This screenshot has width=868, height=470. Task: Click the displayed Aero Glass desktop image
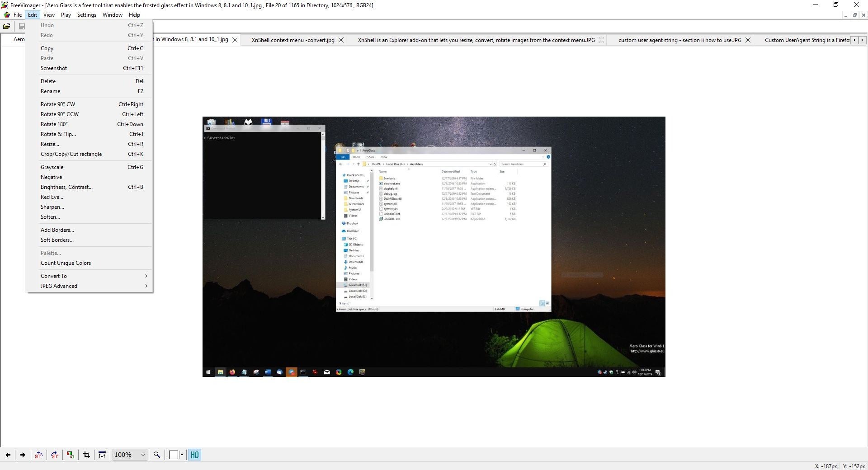(x=434, y=247)
